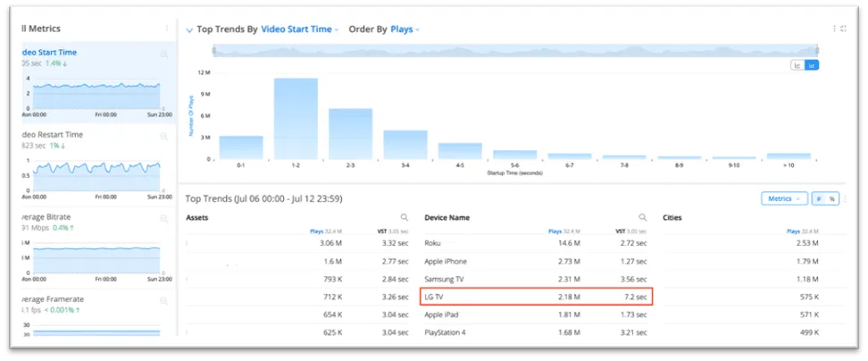
Task: Open the Order By Plays dropdown
Action: click(x=405, y=29)
